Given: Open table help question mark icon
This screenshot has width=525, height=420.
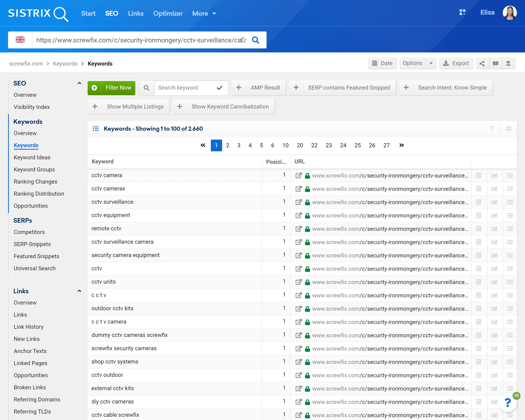Looking at the screenshot, I should [492, 129].
